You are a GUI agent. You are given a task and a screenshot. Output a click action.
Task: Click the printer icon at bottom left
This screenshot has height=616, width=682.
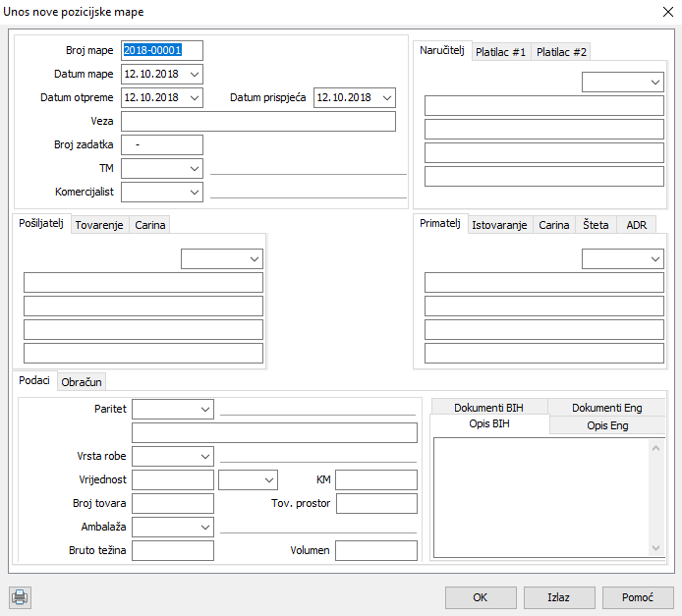20,596
